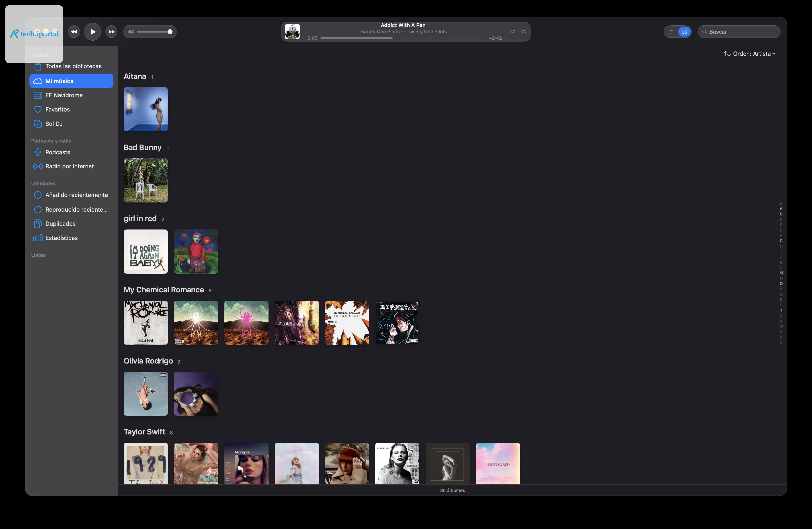Jump to letter B in alphabet index

tap(781, 214)
